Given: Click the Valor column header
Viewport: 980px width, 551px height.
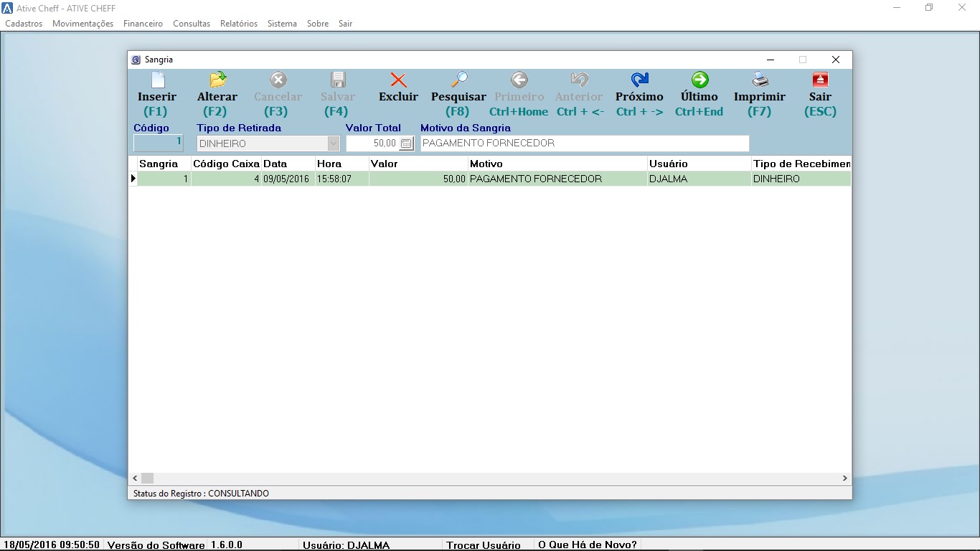Looking at the screenshot, I should click(418, 164).
